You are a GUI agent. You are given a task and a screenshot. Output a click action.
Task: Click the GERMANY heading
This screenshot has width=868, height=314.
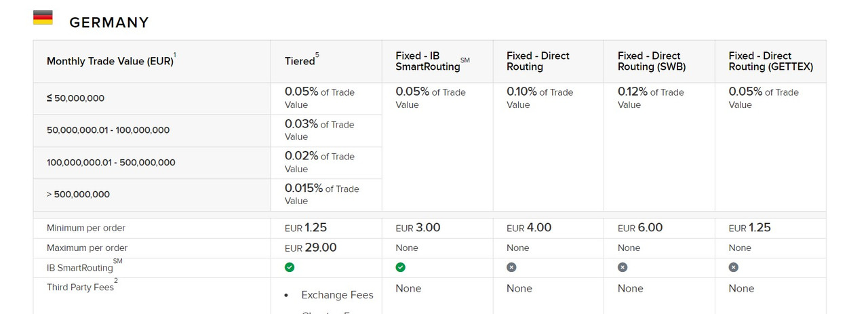(x=108, y=22)
